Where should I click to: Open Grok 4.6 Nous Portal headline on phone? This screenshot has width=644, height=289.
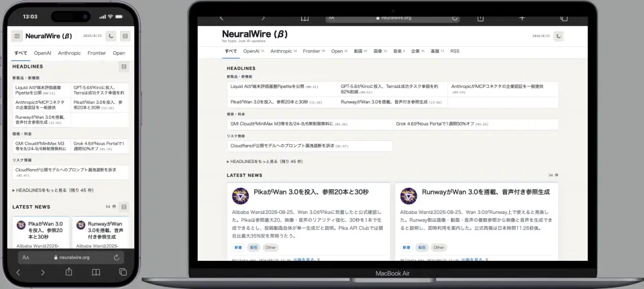point(99,146)
